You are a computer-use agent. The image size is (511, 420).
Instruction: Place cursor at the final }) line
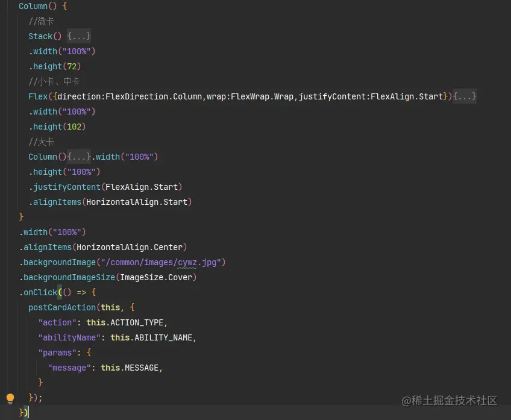point(24,413)
